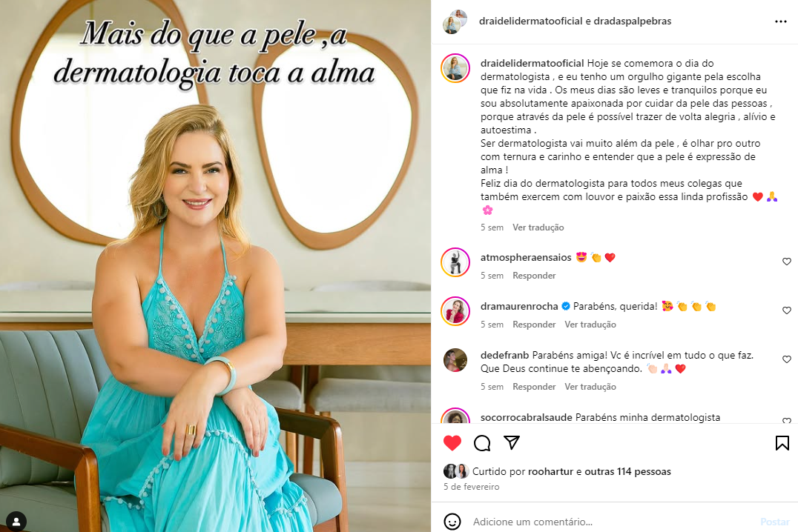Open the three-dot more options menu
The width and height of the screenshot is (798, 532).
coord(780,21)
